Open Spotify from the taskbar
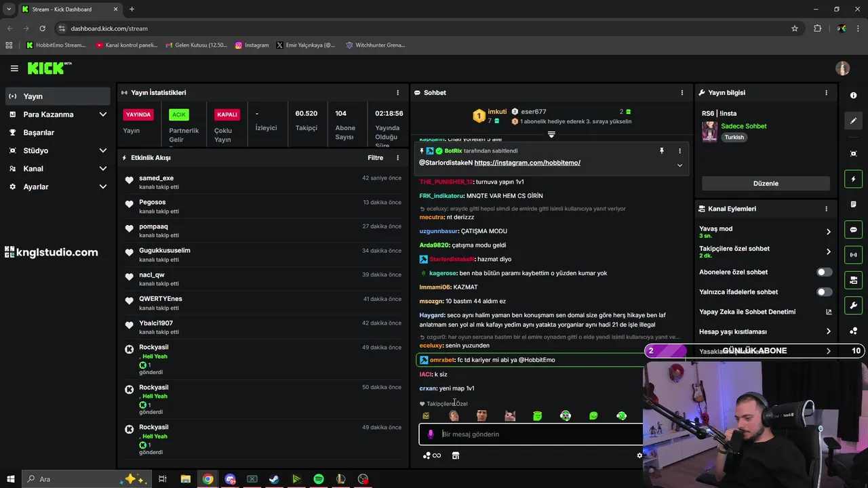This screenshot has height=488, width=868. click(x=319, y=479)
